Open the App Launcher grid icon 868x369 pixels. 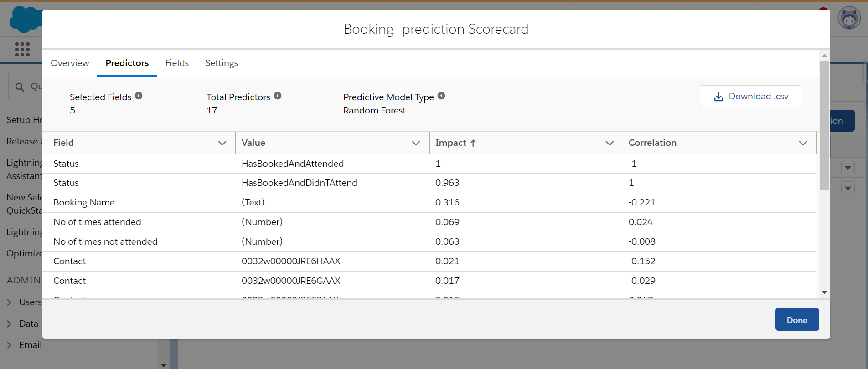point(22,49)
